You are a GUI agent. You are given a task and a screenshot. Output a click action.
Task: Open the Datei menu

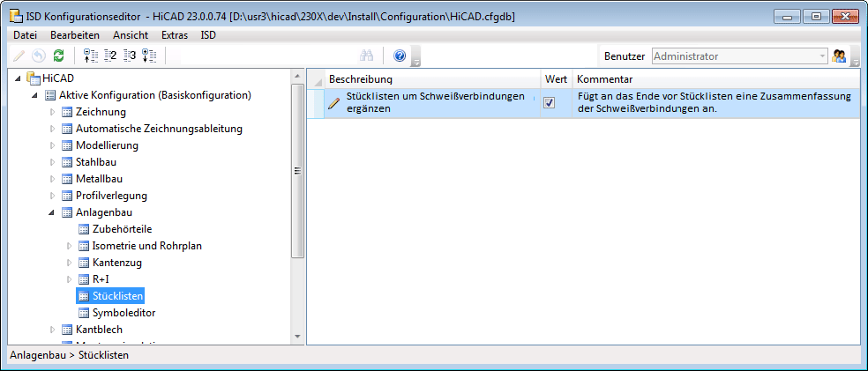[25, 35]
